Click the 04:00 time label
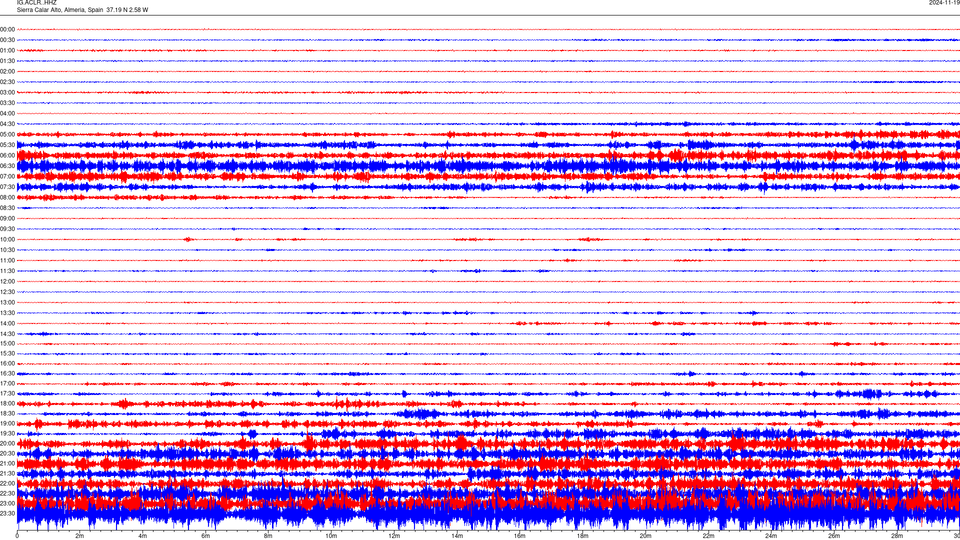This screenshot has width=960, height=540. tap(7, 113)
